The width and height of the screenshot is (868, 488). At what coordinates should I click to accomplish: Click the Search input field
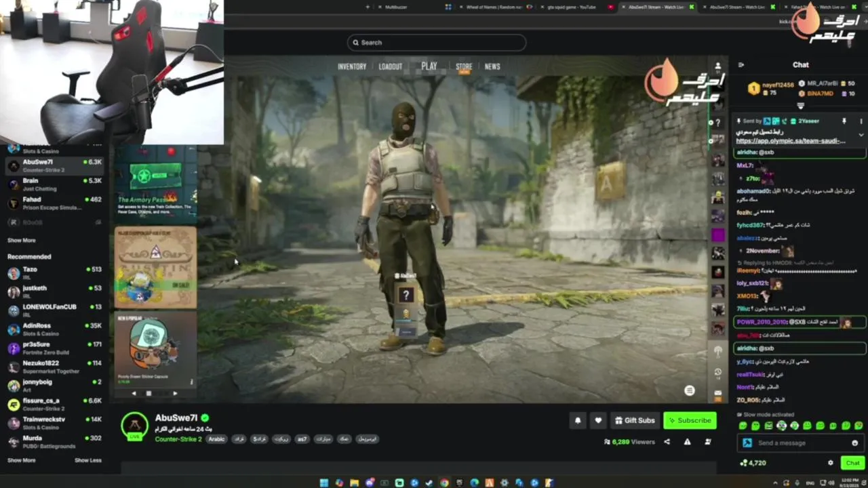click(437, 43)
